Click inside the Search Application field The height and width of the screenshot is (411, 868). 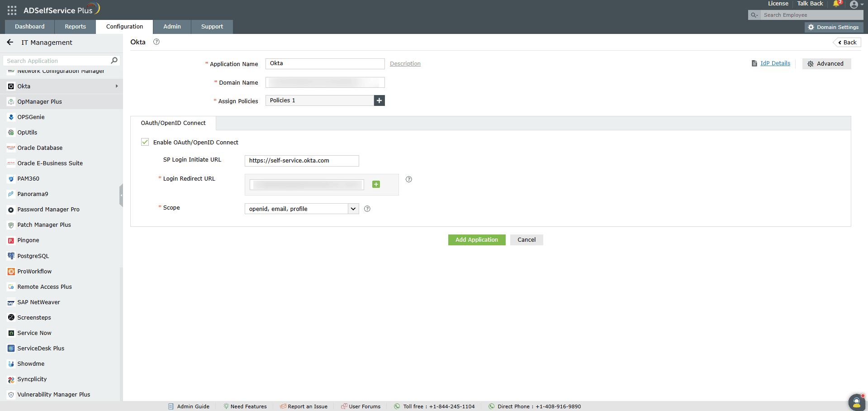[x=54, y=60]
